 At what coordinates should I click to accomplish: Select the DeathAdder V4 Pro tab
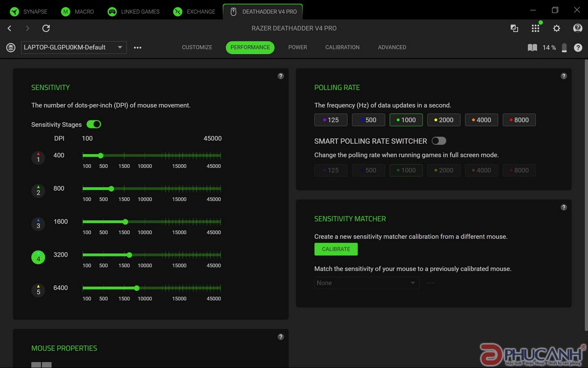coord(263,11)
